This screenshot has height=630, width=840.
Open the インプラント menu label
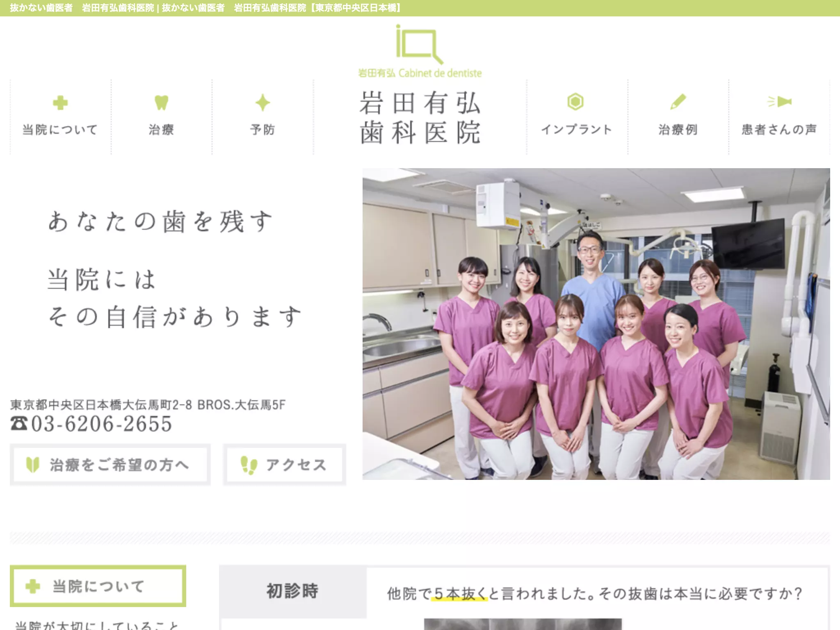click(576, 130)
